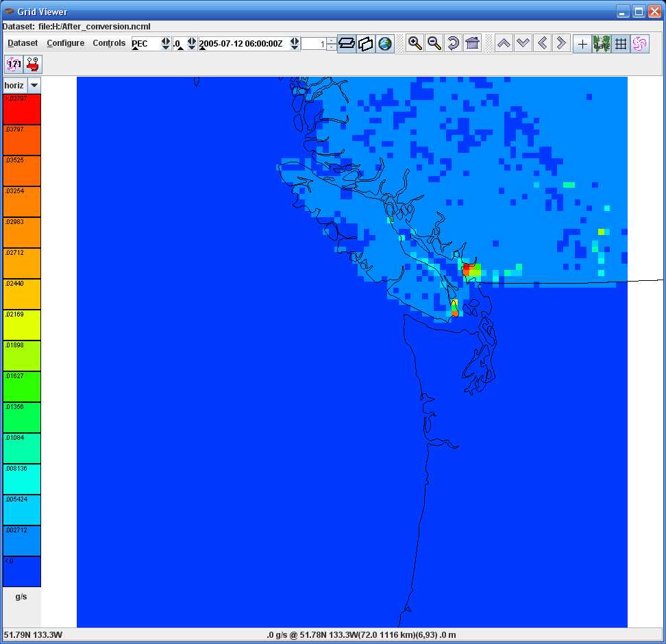Pan the map right with arrow icon
Image resolution: width=666 pixels, height=644 pixels.
coord(561,43)
